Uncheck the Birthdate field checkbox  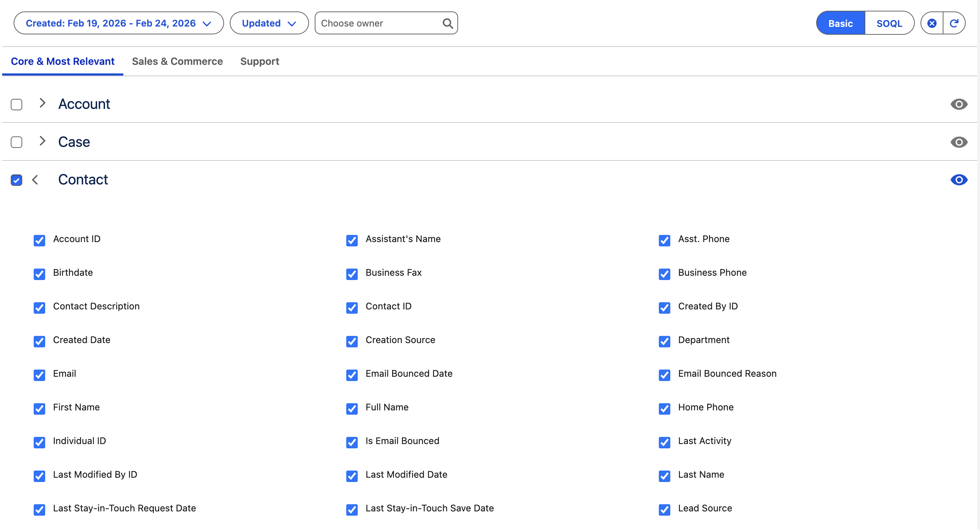pyautogui.click(x=39, y=274)
